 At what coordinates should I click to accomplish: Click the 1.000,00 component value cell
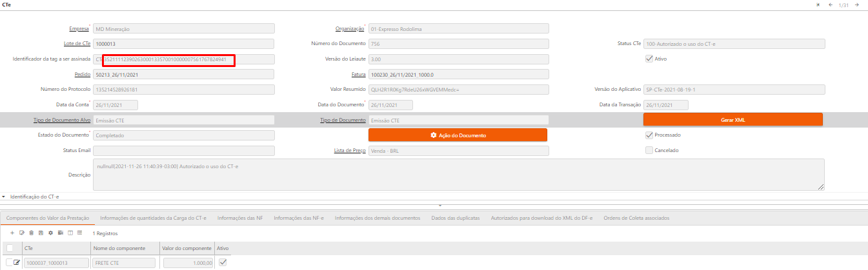[x=188, y=262]
